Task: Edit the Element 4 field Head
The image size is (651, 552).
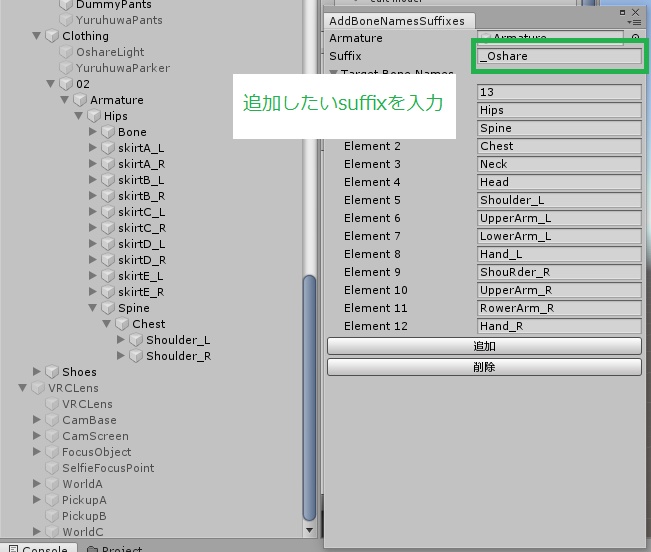Action: [x=559, y=182]
